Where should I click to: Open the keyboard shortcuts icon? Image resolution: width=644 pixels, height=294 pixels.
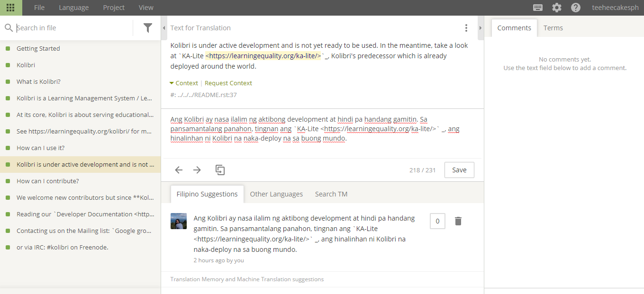point(537,8)
